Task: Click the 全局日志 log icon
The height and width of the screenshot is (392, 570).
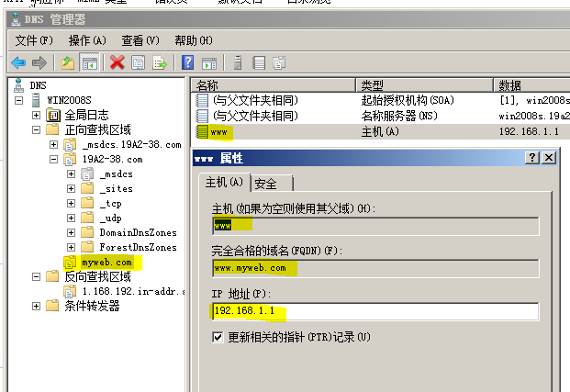Action: (x=53, y=115)
